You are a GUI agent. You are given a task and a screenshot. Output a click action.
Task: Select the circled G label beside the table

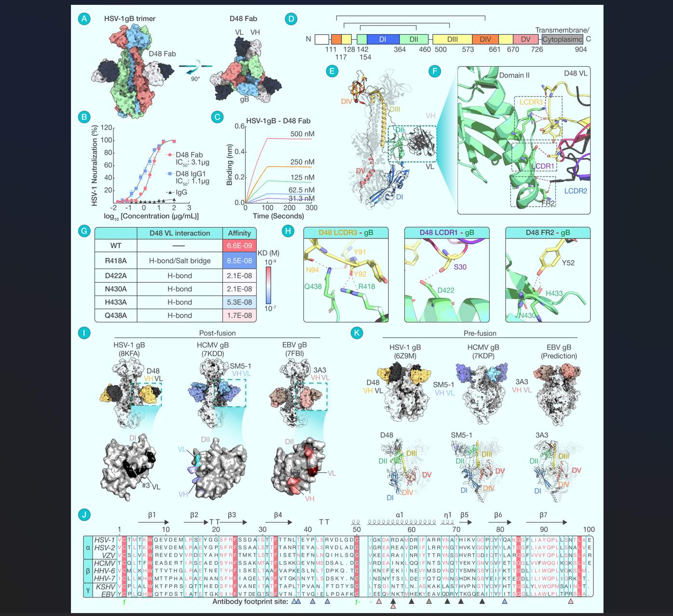[x=84, y=231]
